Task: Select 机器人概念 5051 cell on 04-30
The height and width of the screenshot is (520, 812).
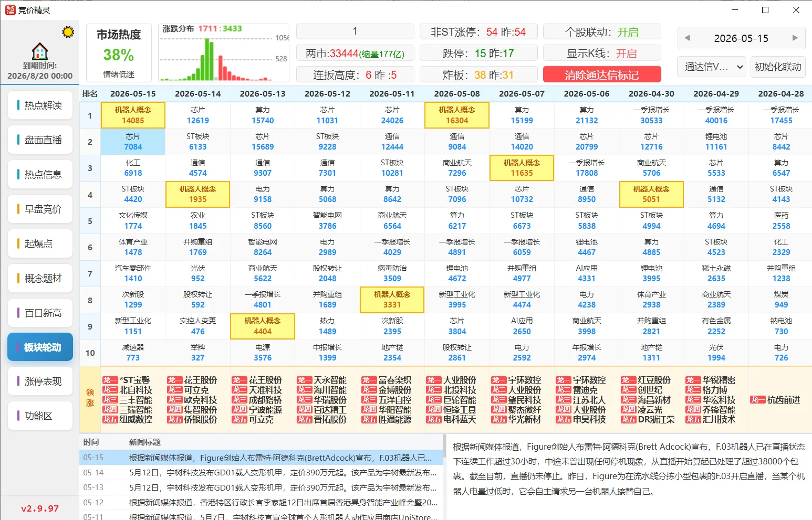Action: click(x=651, y=194)
